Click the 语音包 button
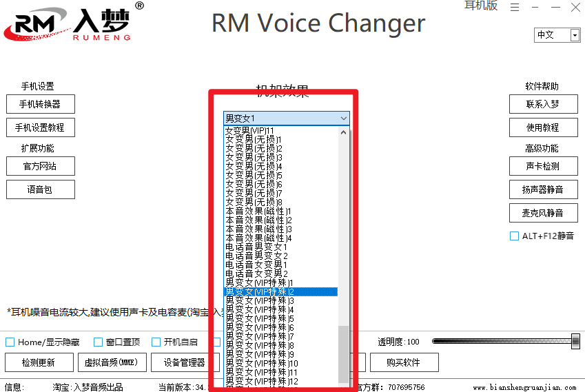This screenshot has height=392, width=585. coord(40,189)
